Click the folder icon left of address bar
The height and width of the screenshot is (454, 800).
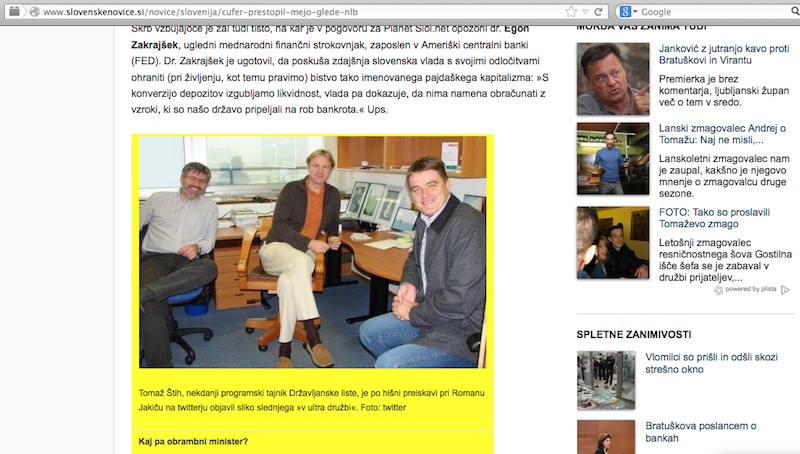tap(14, 11)
